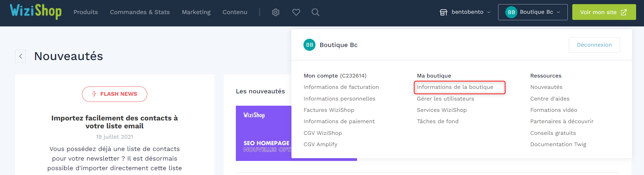Open Centre d'aides
The height and width of the screenshot is (175, 644).
tap(550, 99)
